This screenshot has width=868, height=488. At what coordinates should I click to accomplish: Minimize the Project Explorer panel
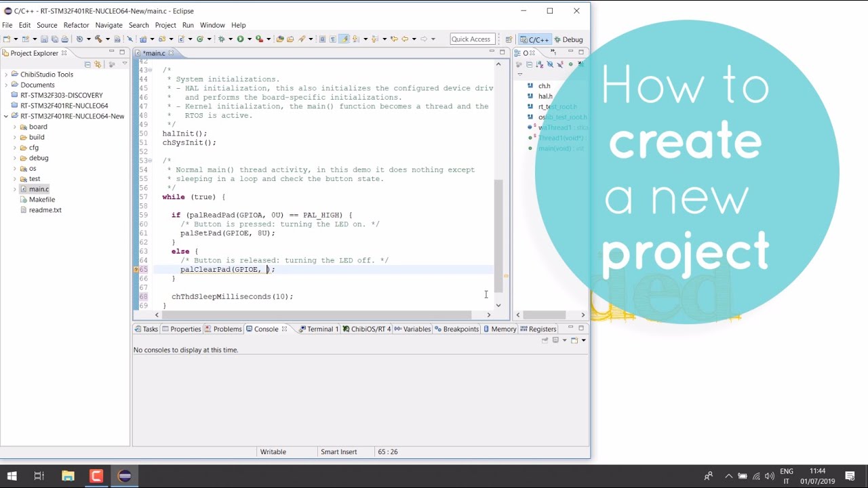pos(111,52)
